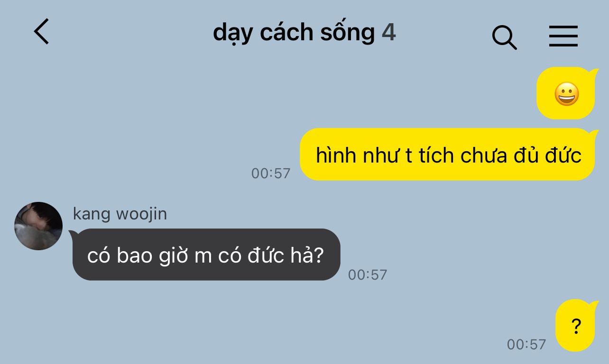The height and width of the screenshot is (364, 609).
Task: Open the hamburger menu icon
Action: coord(563,36)
